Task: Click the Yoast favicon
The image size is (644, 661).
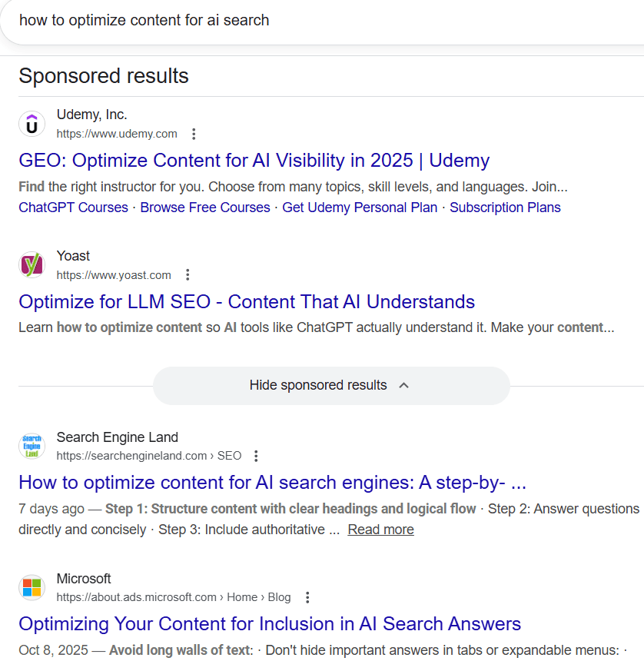Action: click(32, 265)
